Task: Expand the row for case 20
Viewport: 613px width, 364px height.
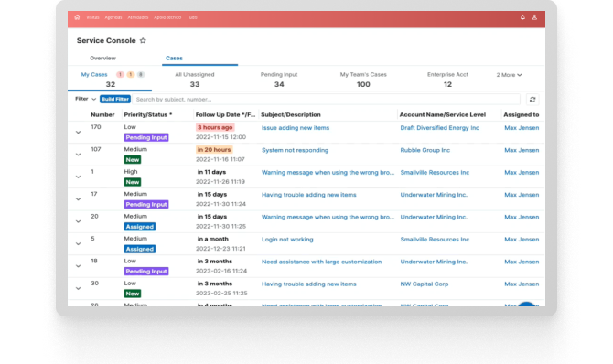Action: tap(78, 221)
